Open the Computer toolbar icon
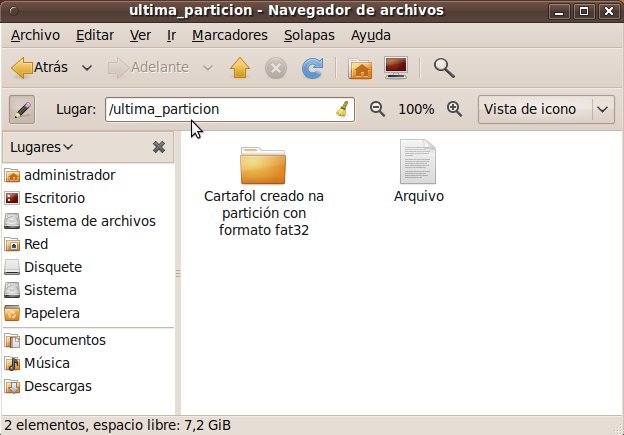The width and height of the screenshot is (624, 435). [x=396, y=68]
